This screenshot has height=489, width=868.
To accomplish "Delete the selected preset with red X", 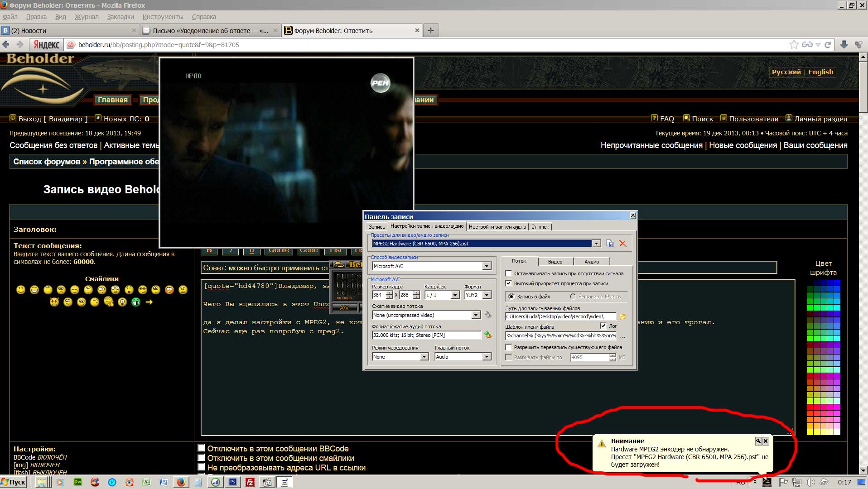I will (x=623, y=244).
